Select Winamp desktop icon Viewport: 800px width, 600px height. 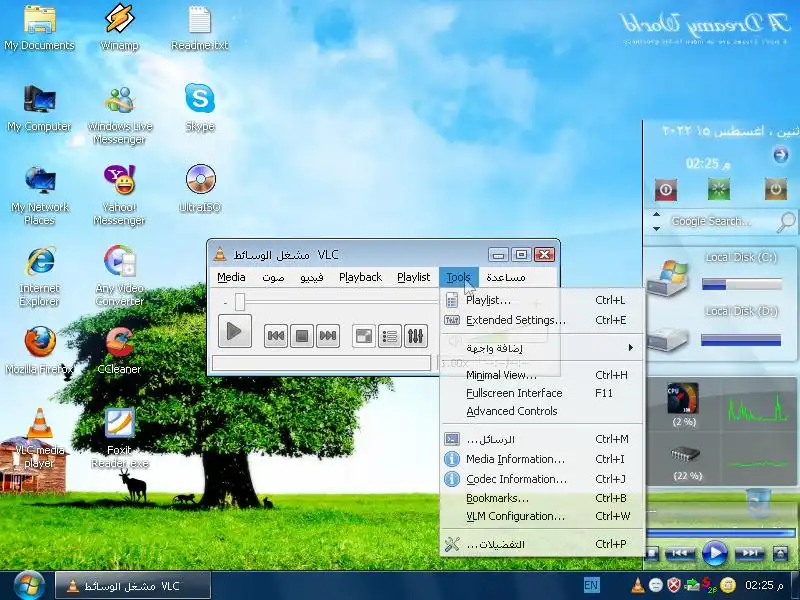[119, 29]
